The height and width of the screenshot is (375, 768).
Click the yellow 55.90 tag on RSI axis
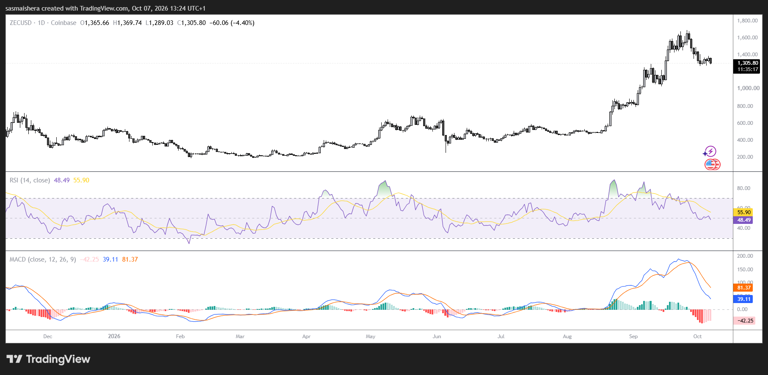click(x=742, y=213)
